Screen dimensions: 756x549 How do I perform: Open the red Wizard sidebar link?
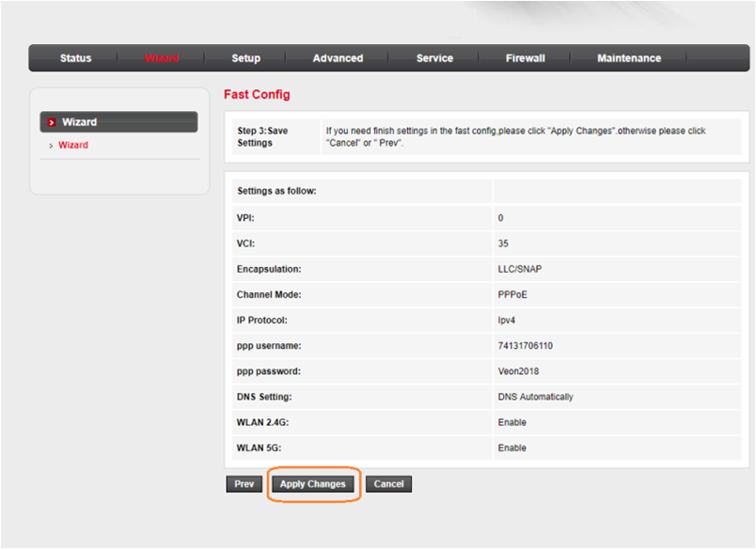(73, 146)
